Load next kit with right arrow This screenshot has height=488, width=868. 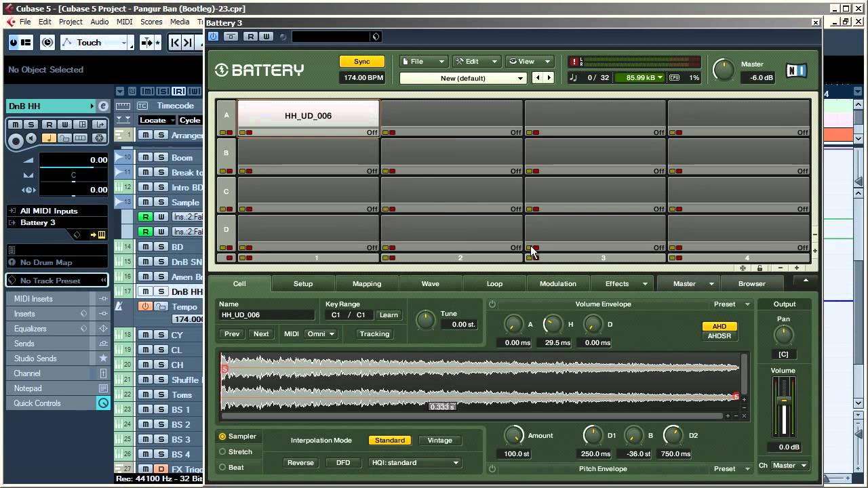tap(549, 78)
